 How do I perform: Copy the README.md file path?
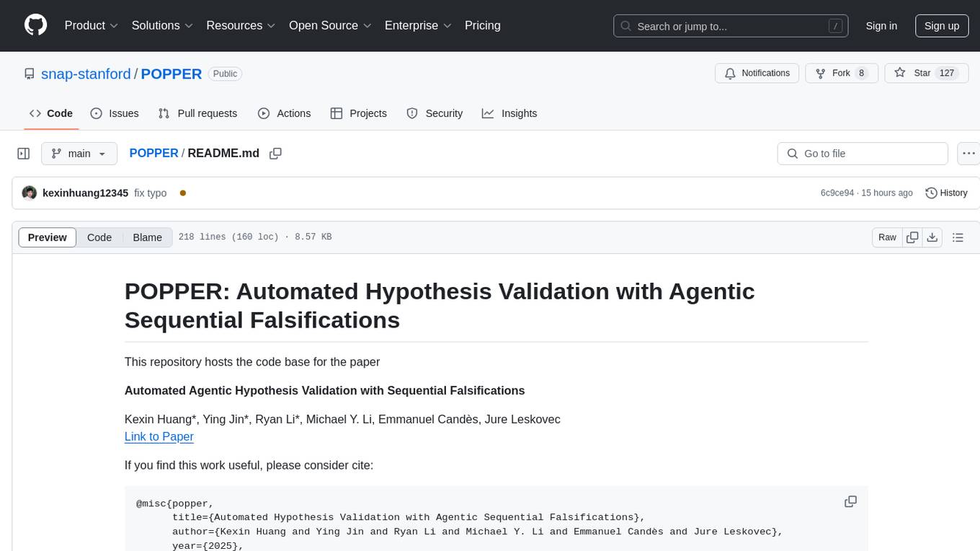[275, 154]
